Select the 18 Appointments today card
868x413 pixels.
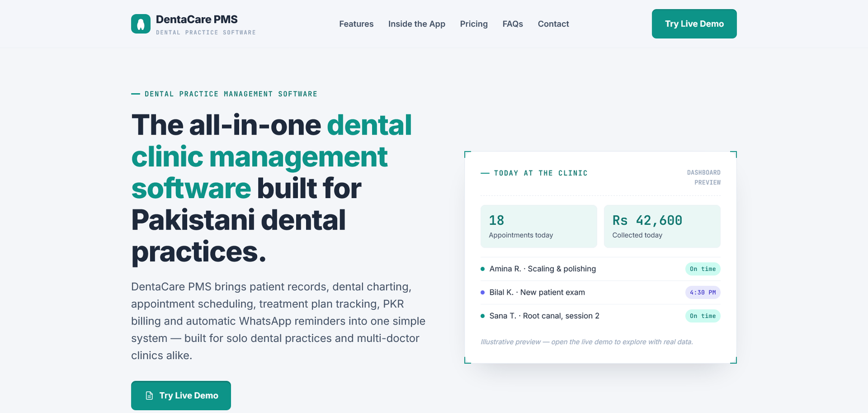coord(539,226)
